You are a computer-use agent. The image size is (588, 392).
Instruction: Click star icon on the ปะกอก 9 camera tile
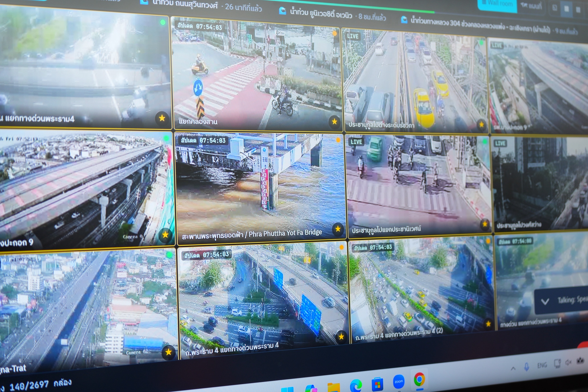click(165, 234)
